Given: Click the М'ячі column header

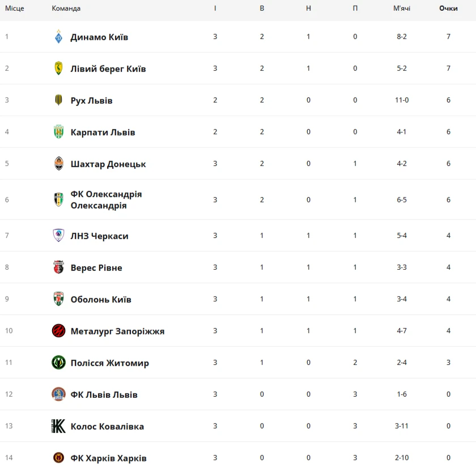Looking at the screenshot, I should 402,8.
